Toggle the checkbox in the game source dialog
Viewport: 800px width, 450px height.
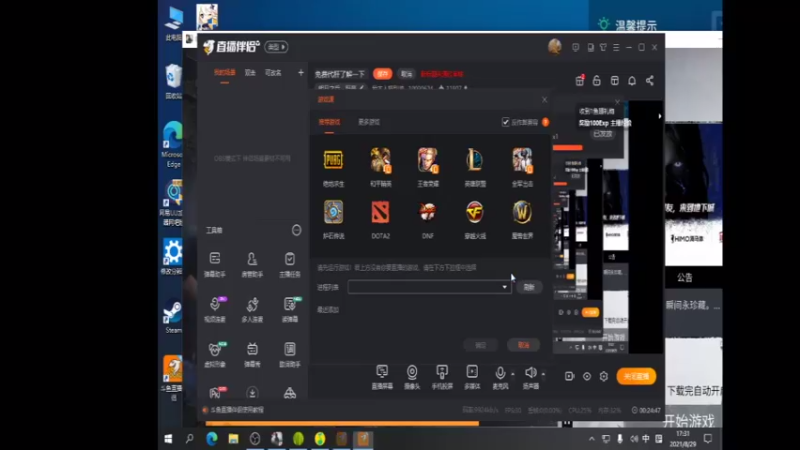(505, 122)
